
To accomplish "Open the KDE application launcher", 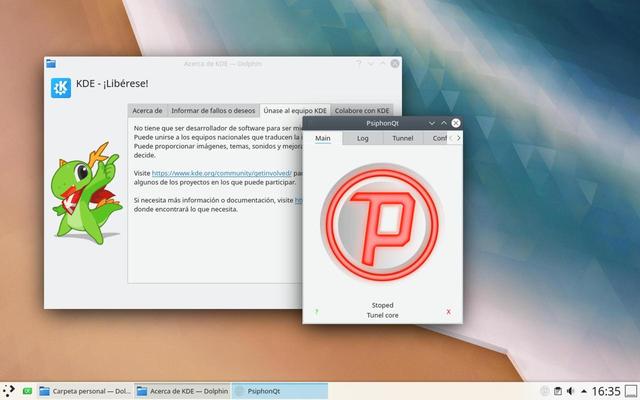I will [x=9, y=391].
